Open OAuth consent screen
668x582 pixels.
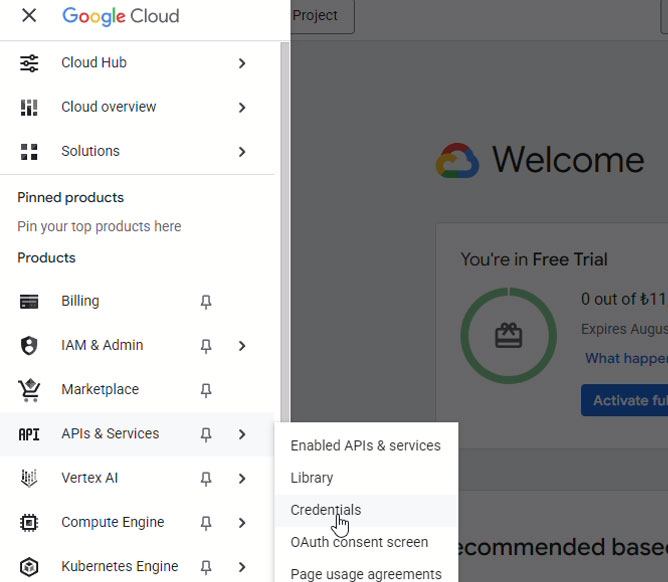pyautogui.click(x=366, y=542)
